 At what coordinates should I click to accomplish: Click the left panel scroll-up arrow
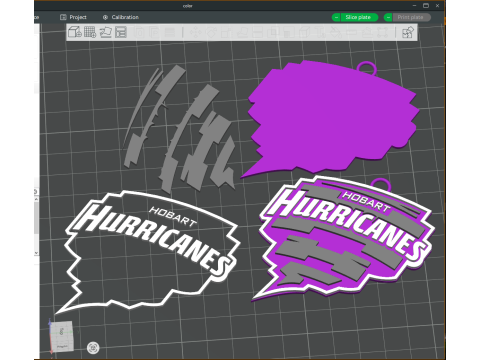point(36,199)
